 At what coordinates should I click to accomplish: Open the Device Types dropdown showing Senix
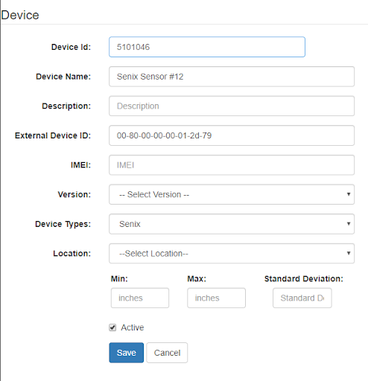point(232,224)
